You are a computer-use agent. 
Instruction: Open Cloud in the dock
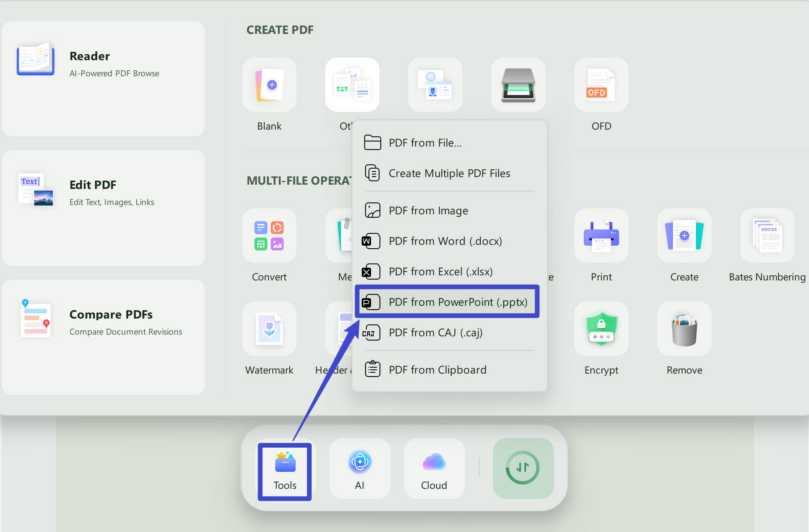click(x=434, y=468)
